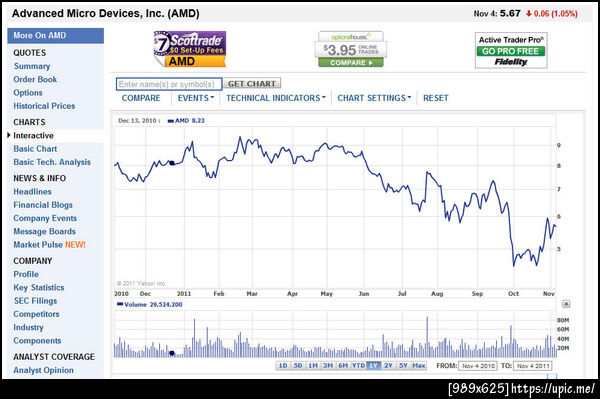Select the 3M time range

point(328,366)
